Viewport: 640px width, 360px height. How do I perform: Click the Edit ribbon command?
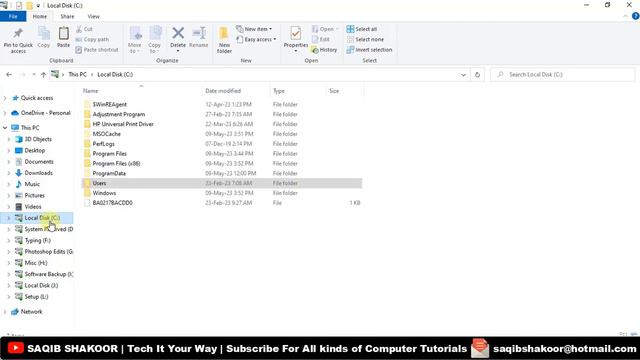tap(321, 40)
